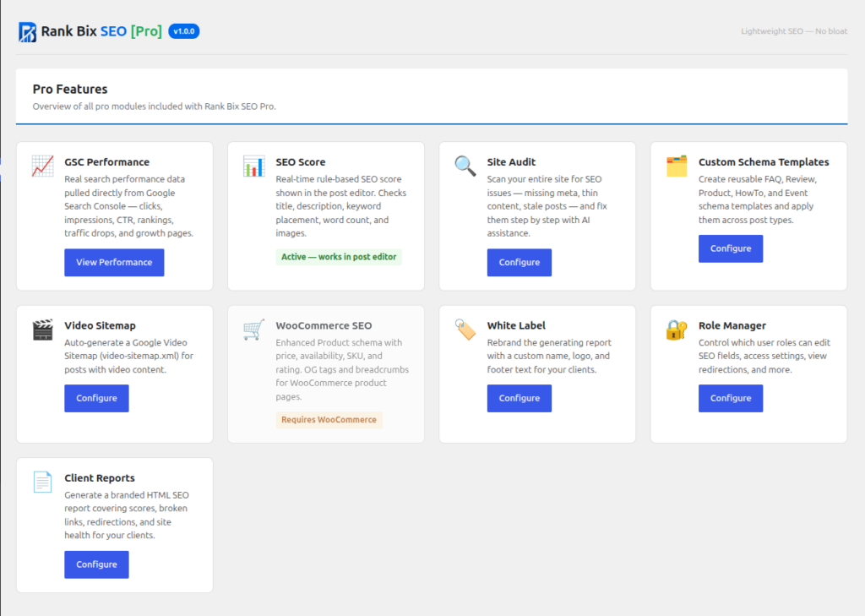Click the SEO Score description text
The height and width of the screenshot is (616, 865).
(x=341, y=206)
